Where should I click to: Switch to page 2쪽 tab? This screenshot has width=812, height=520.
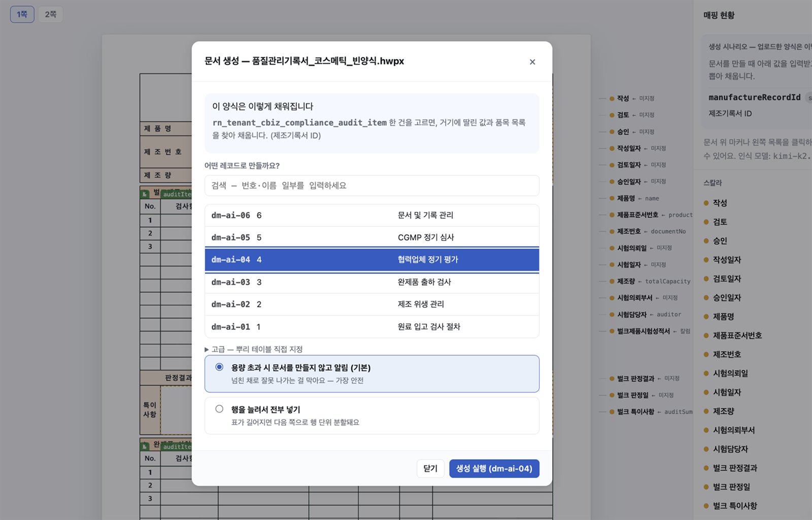point(50,14)
